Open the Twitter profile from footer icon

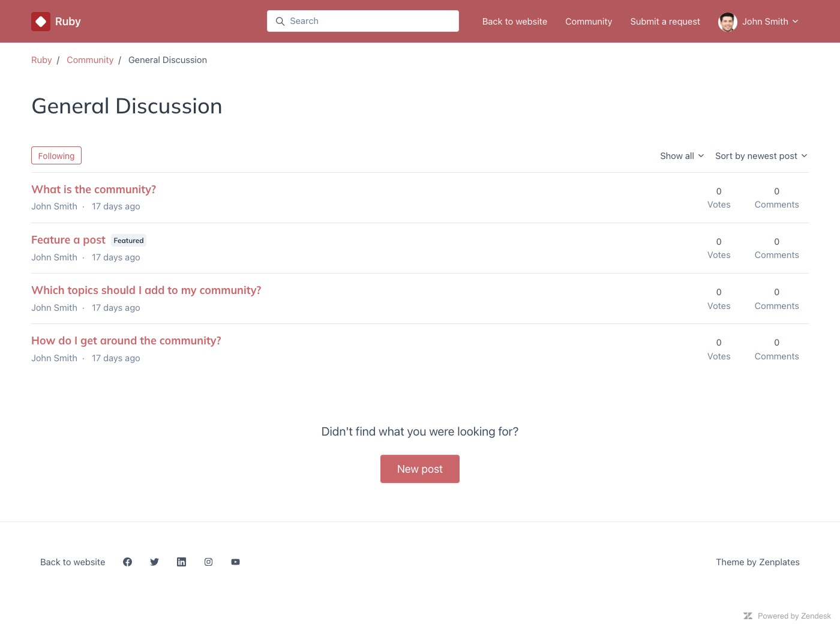tap(154, 562)
